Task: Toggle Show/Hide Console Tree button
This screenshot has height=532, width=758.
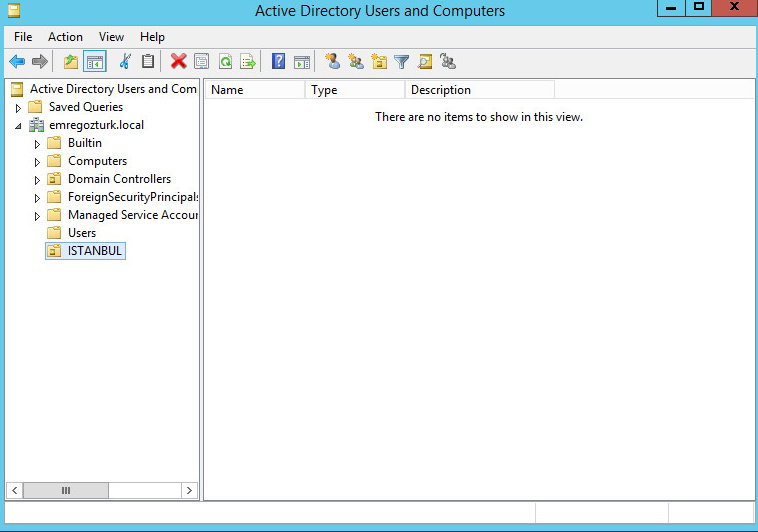Action: [95, 62]
